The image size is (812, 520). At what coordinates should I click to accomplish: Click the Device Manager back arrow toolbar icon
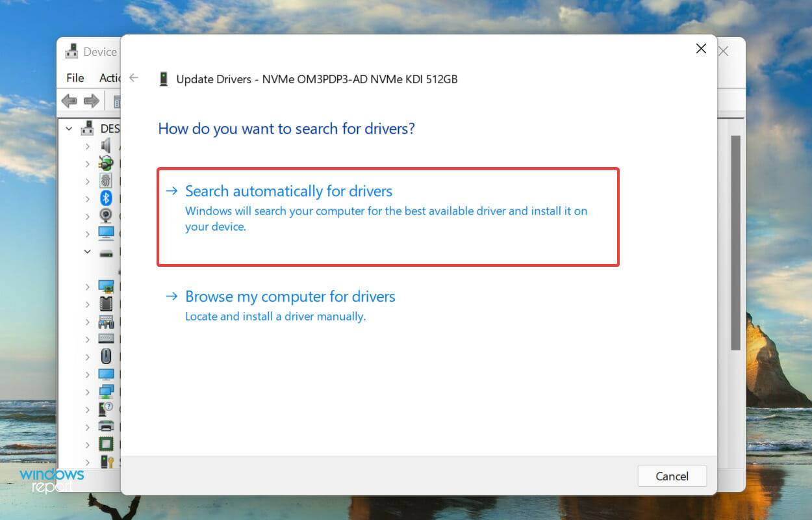tap(69, 101)
